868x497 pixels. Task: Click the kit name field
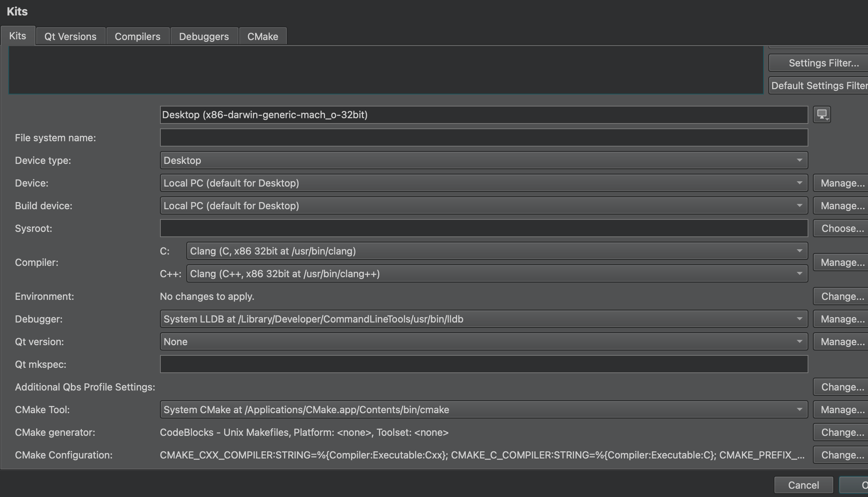(484, 115)
